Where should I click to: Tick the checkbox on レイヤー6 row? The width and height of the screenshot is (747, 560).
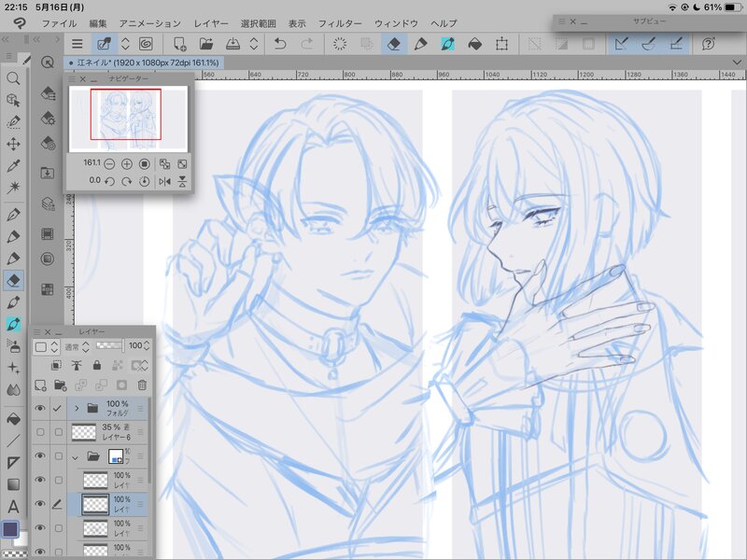tap(58, 432)
